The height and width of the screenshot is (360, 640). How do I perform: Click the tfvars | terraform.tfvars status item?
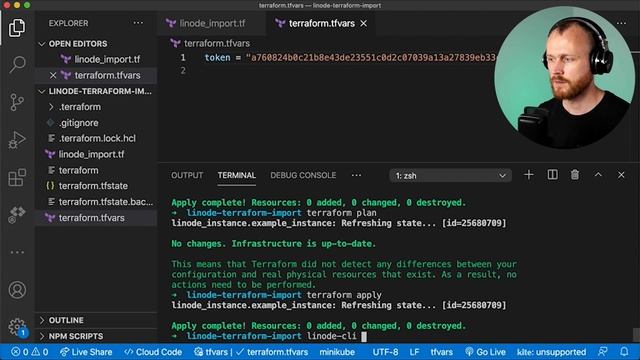[x=251, y=352]
